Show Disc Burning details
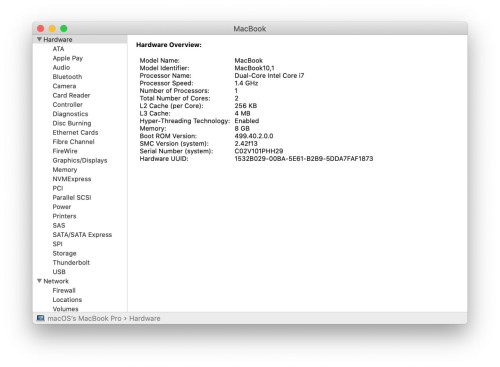This screenshot has width=500, height=367. click(72, 123)
